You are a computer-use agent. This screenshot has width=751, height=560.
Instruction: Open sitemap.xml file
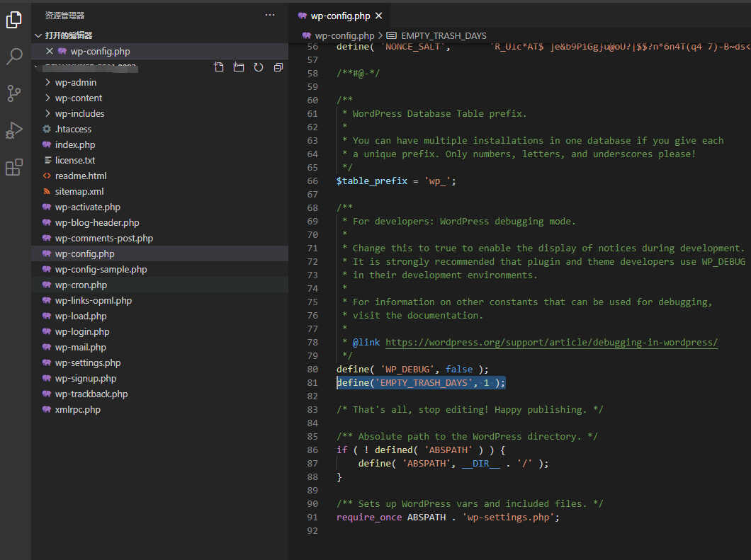click(160, 191)
